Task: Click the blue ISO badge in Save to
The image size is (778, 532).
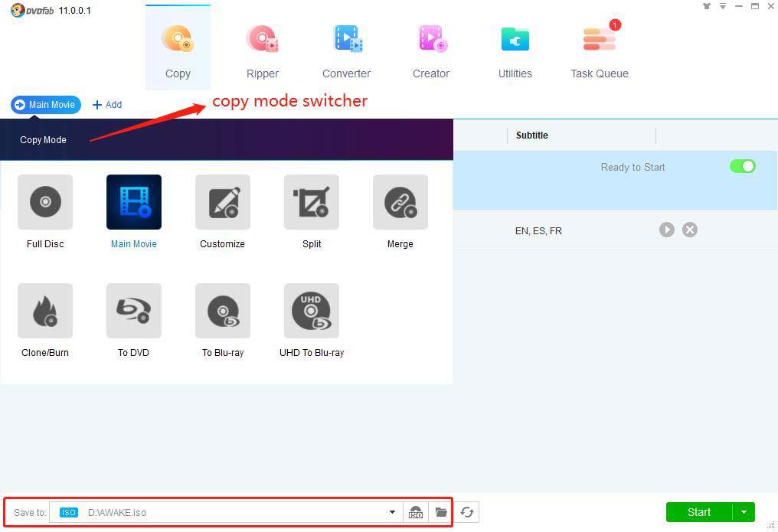Action: coord(68,512)
